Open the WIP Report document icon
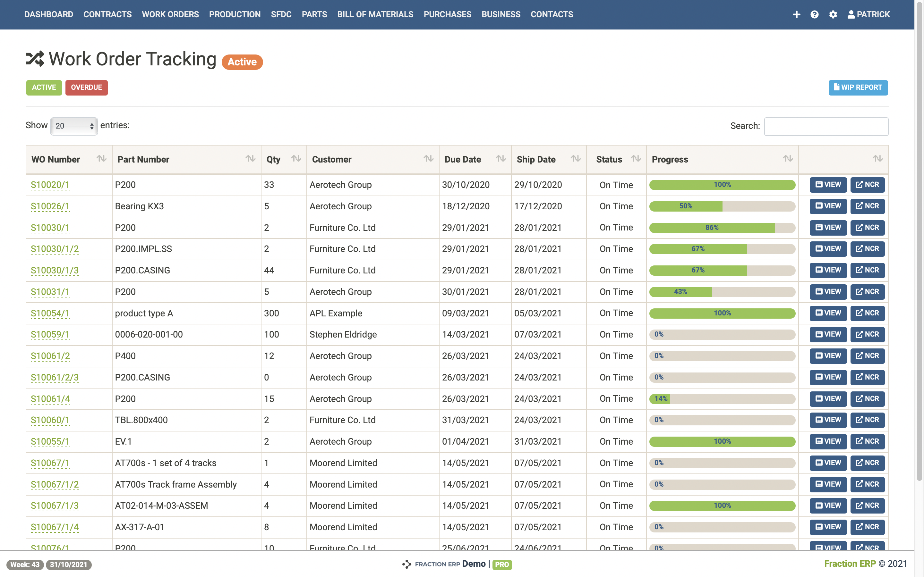 pyautogui.click(x=836, y=88)
